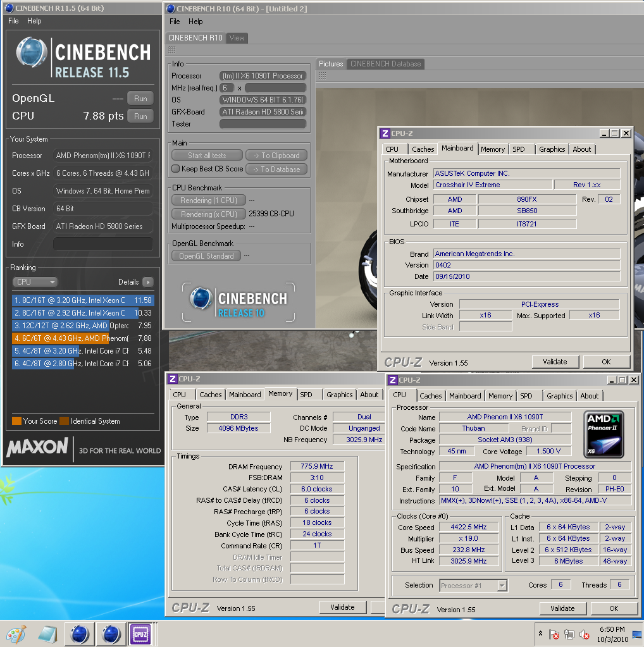644x647 pixels.
Task: Open Action Center flag tray icon
Action: coord(554,634)
